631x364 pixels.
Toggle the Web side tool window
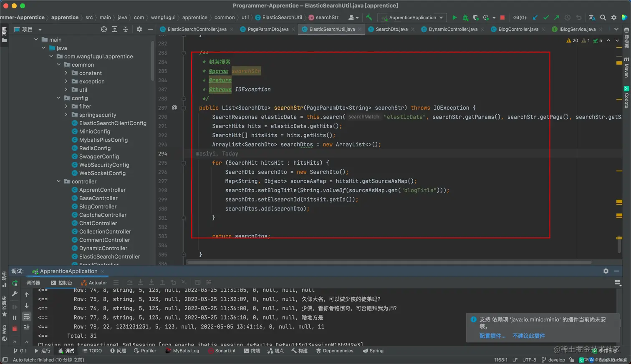[4, 333]
